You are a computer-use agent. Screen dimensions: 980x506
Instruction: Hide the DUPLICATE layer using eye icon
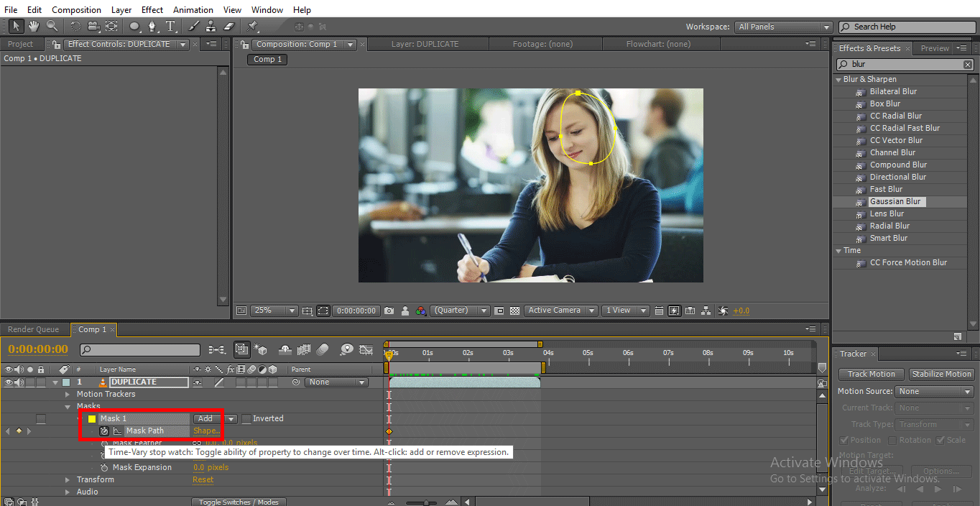pos(9,382)
